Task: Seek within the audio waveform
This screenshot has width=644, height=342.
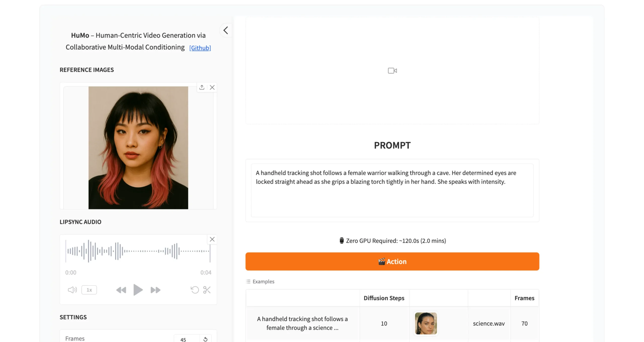Action: click(x=138, y=251)
